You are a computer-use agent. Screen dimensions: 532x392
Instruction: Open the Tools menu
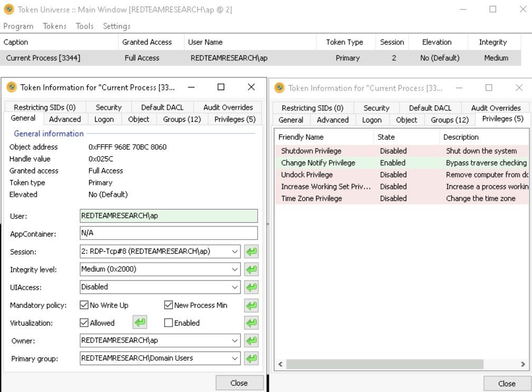coord(84,26)
